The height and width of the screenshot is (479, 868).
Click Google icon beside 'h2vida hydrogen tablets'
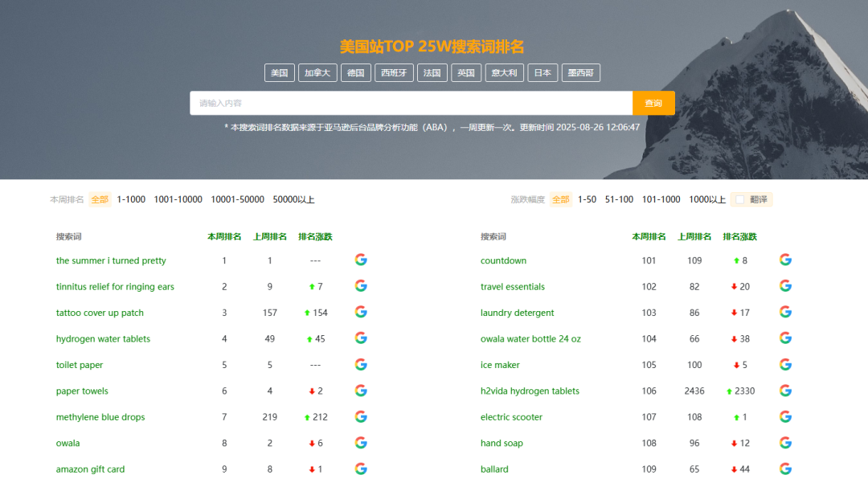pyautogui.click(x=785, y=391)
